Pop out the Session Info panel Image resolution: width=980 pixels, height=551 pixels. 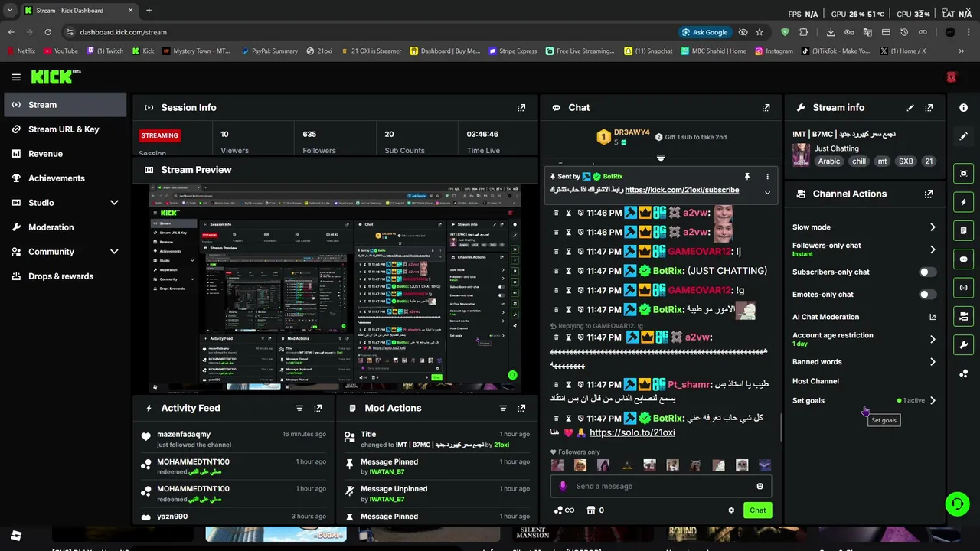point(521,108)
